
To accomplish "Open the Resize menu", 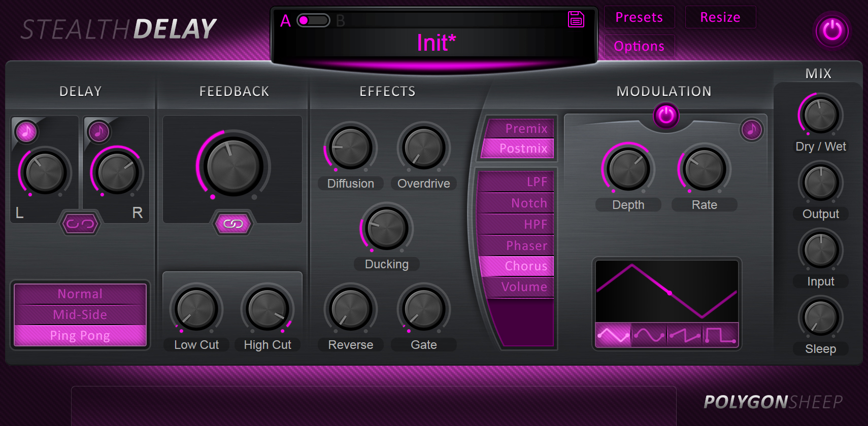I will coord(720,17).
